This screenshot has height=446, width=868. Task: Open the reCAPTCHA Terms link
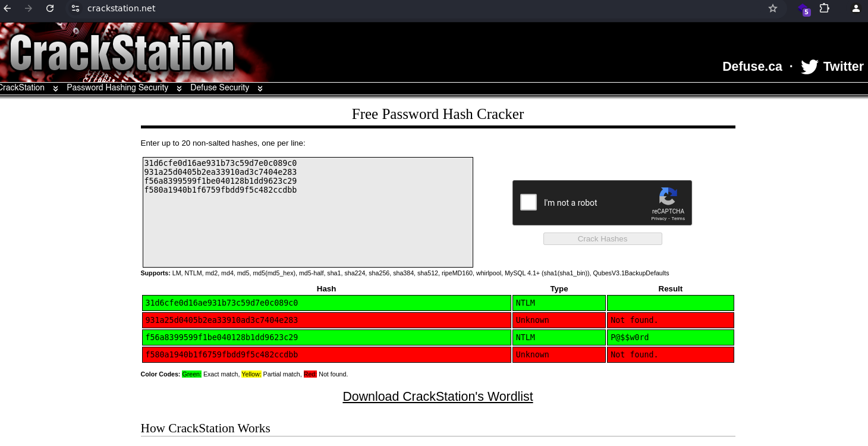(x=678, y=219)
